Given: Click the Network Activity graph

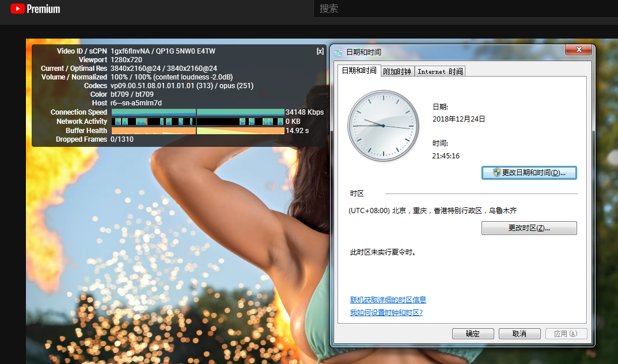Looking at the screenshot, I should pos(198,122).
